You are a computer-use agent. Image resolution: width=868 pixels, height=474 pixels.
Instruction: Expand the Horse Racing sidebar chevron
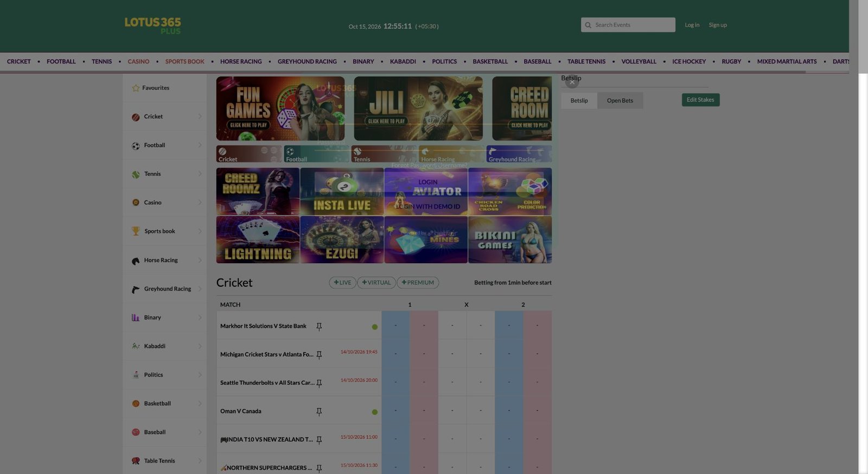pos(200,261)
